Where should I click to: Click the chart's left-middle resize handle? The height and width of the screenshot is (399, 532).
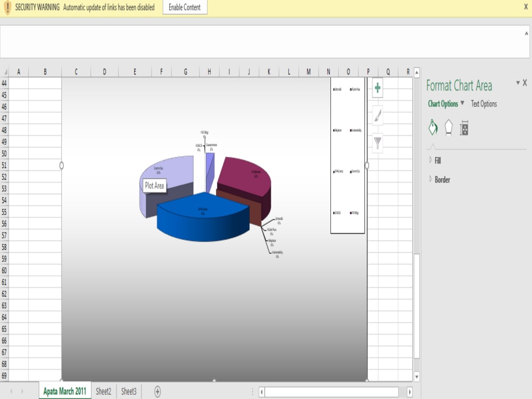click(61, 165)
